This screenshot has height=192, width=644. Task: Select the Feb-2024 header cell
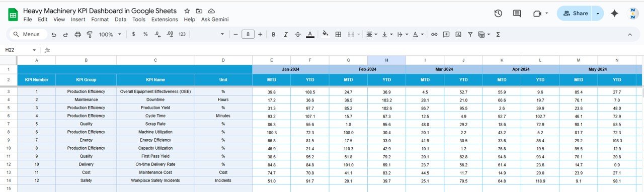click(367, 69)
